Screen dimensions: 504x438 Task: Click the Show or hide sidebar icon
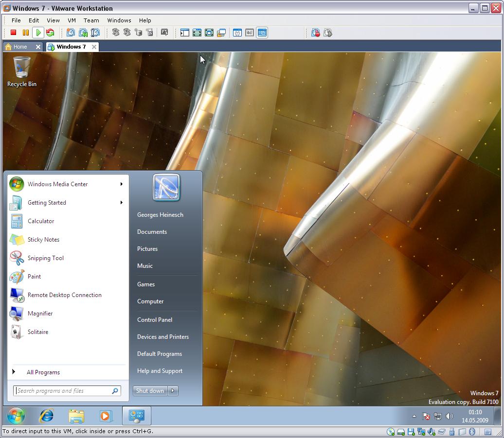(185, 33)
